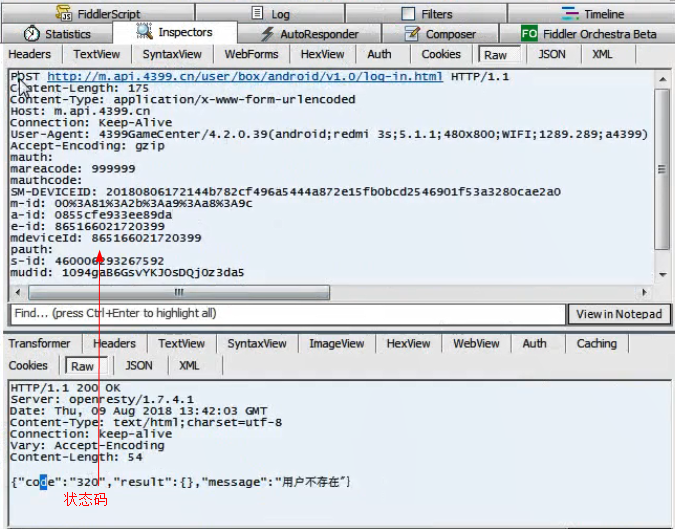The width and height of the screenshot is (675, 529).
Task: Click the horizontal scroll right arrow
Action: 644,292
